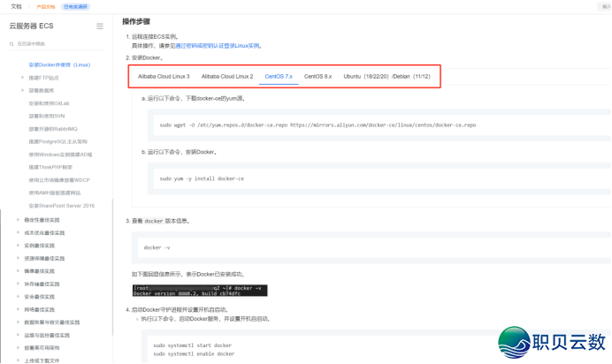This screenshot has width=612, height=364.
Task: Expand 块存储最佳实践 tree arrow
Action: pos(18,284)
